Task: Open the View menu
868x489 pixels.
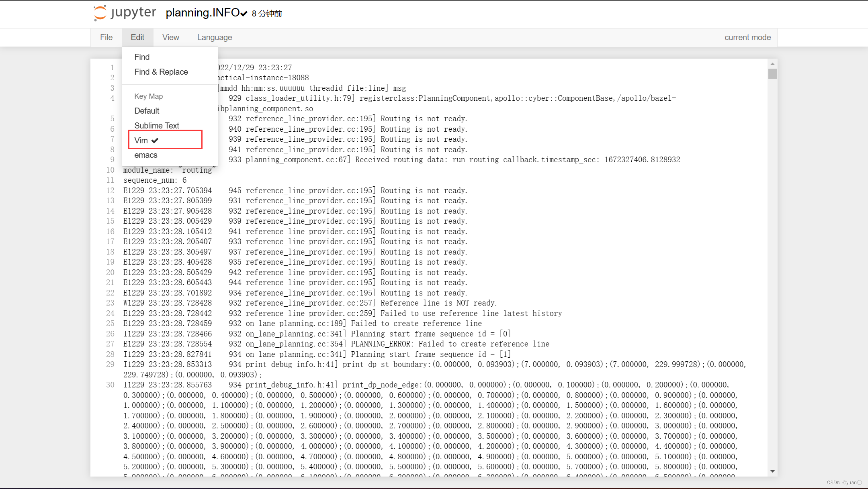Action: coord(170,37)
